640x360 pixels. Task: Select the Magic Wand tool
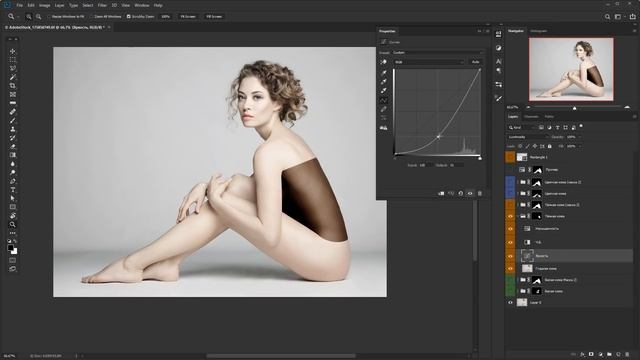pos(13,77)
